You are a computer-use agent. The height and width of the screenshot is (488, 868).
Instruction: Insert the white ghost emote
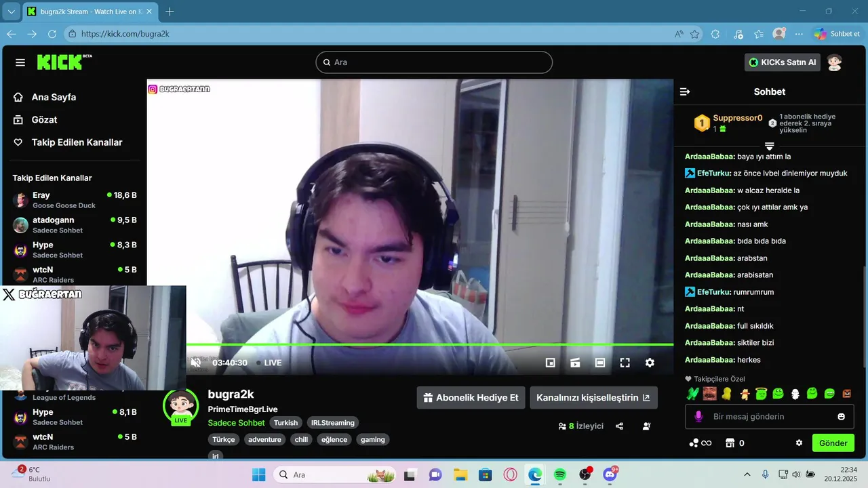pos(795,394)
